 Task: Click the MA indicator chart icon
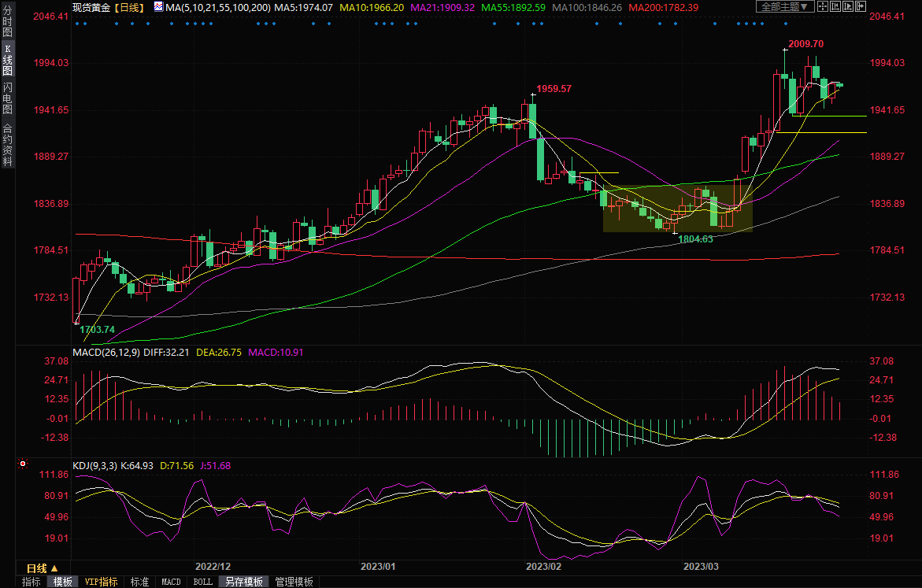158,7
